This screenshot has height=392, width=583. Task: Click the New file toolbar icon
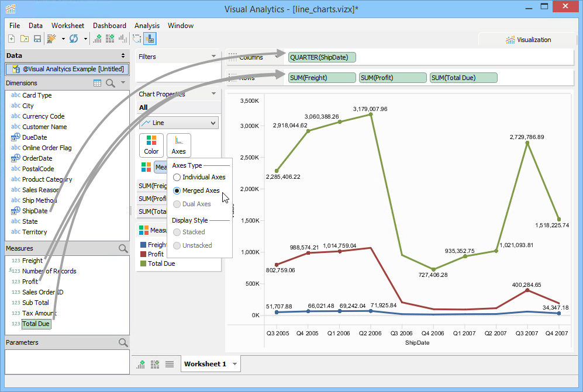[12, 39]
